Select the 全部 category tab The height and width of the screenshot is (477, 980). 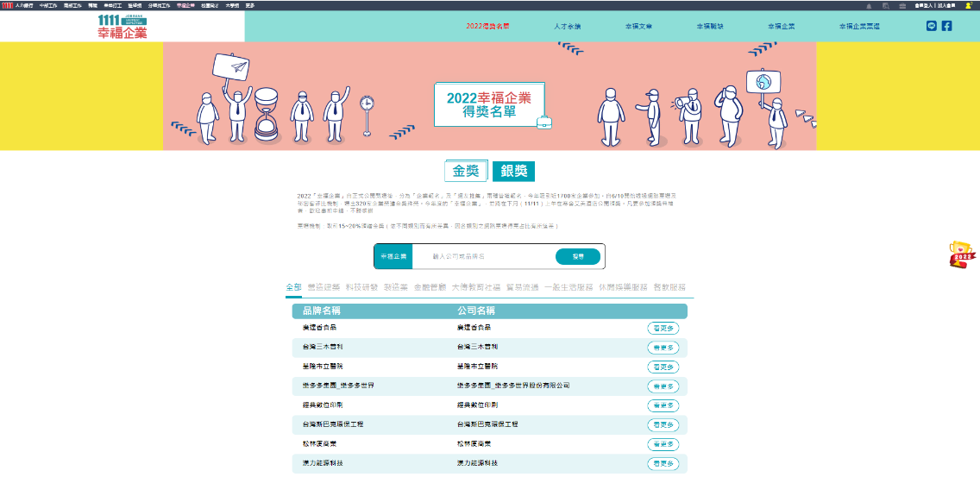pyautogui.click(x=294, y=287)
